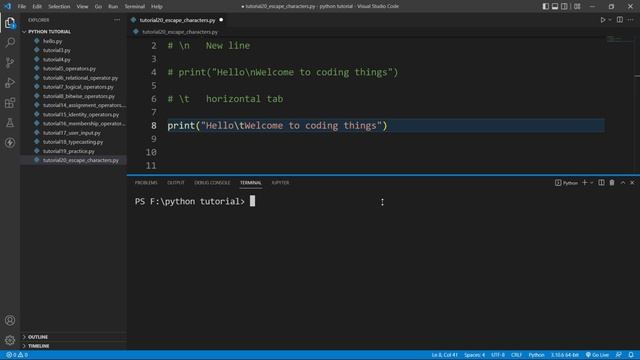Open the Run menu
The image size is (640, 360).
(x=113, y=6)
